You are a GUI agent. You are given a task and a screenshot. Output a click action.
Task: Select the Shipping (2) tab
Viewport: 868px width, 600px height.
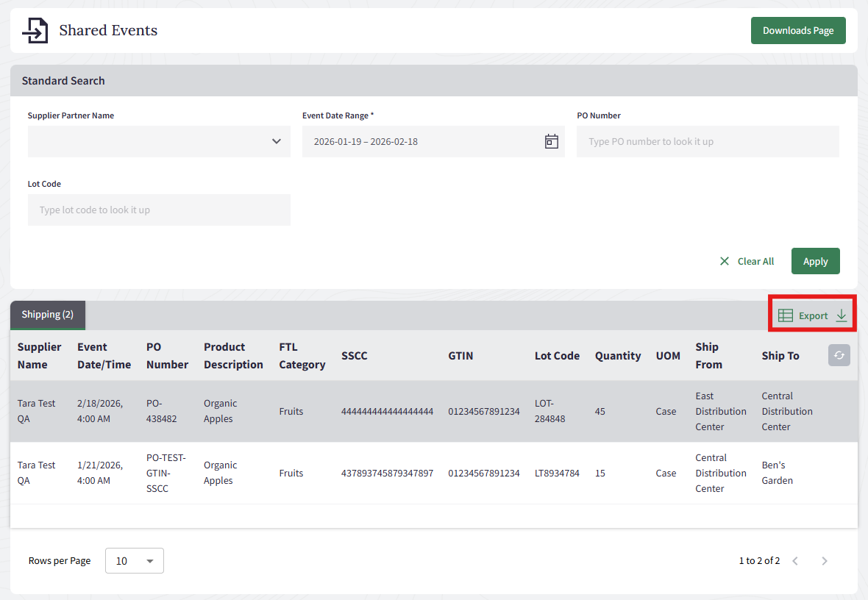(48, 315)
